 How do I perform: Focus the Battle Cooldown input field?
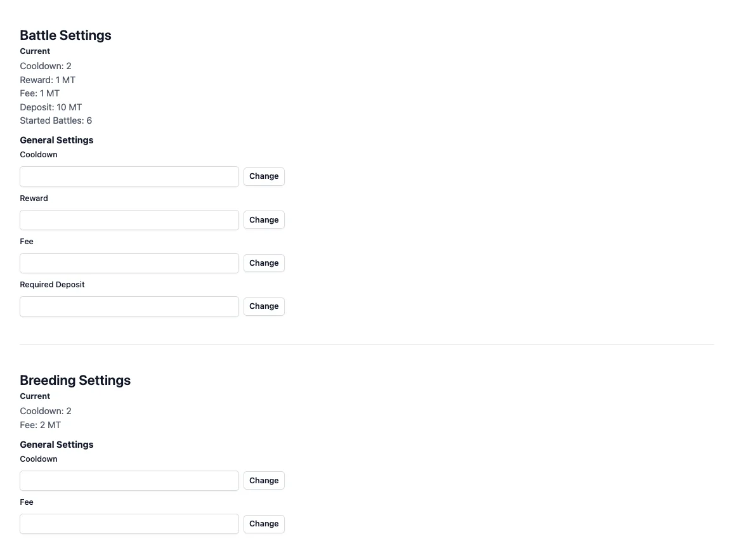[x=129, y=176]
